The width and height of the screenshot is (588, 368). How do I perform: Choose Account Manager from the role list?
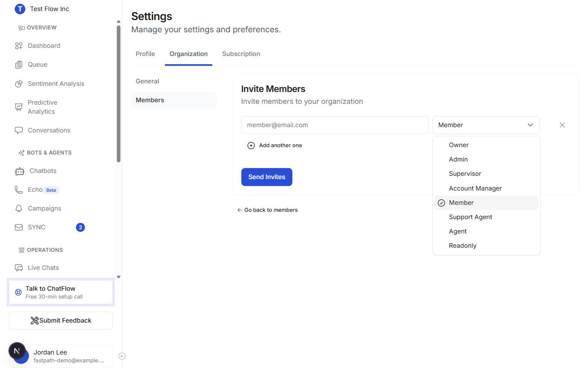[486, 188]
